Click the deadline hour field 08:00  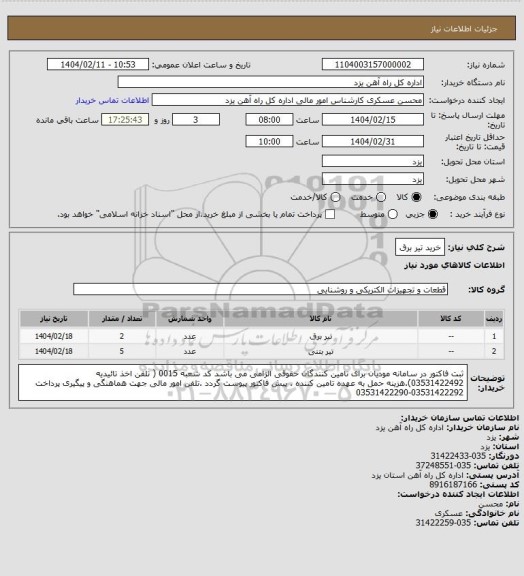coord(269,120)
